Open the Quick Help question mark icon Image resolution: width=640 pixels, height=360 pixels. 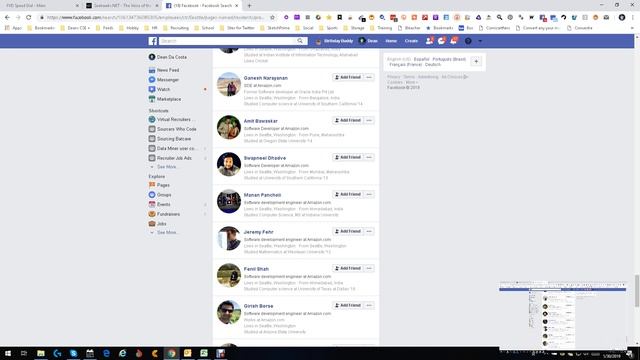point(468,41)
